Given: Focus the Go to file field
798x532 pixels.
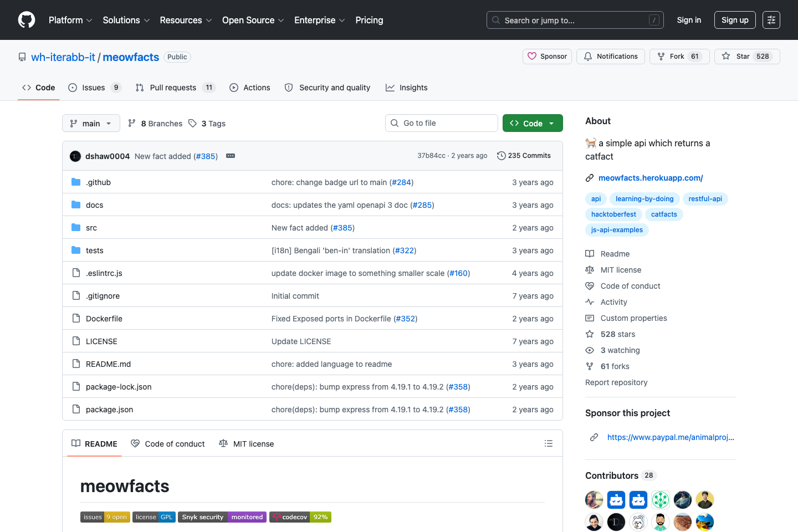Looking at the screenshot, I should click(x=442, y=123).
